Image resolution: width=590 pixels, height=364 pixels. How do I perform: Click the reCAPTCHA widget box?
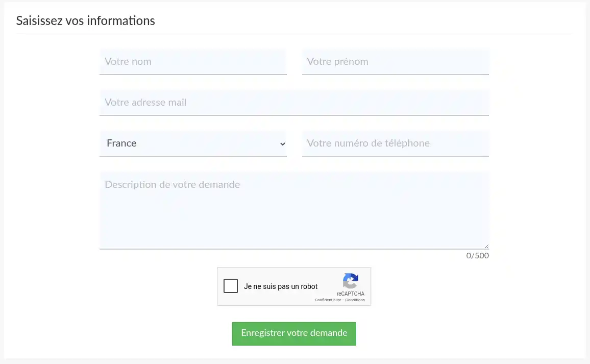tap(294, 286)
